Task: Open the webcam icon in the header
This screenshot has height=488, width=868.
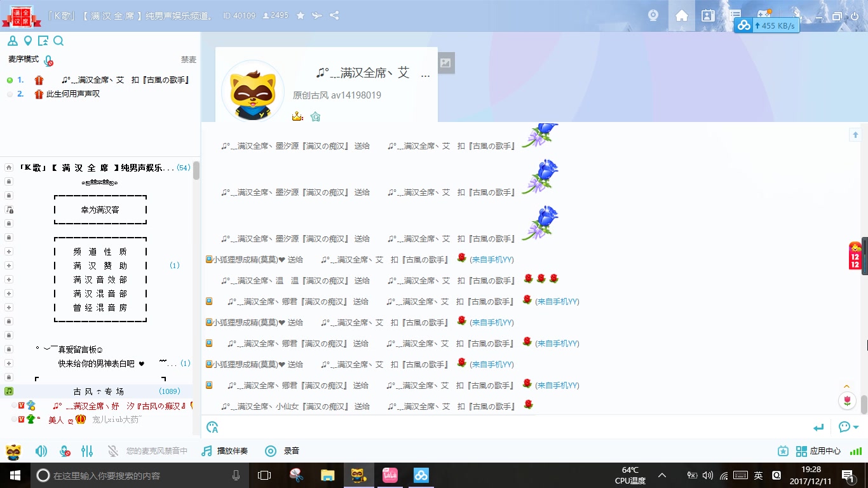Action: coord(653,16)
